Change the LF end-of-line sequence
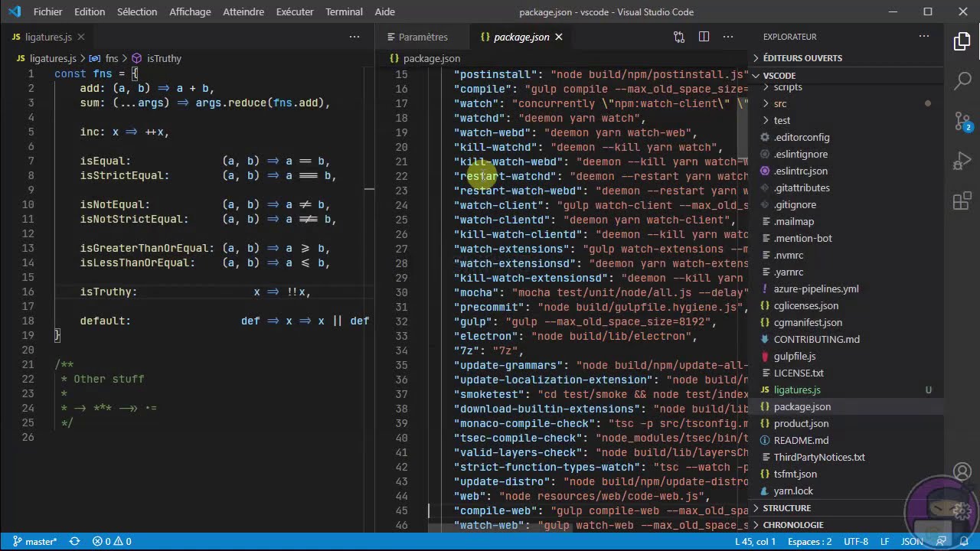Screen dimensions: 980x551 click(x=885, y=541)
